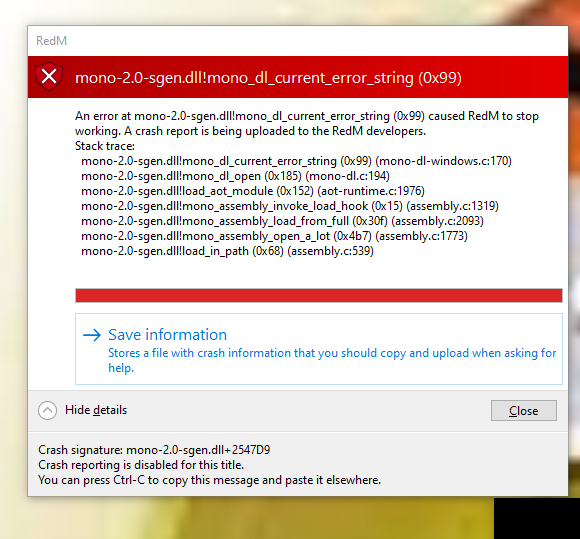Click the Hide details label
This screenshot has height=539, width=580.
(x=96, y=410)
